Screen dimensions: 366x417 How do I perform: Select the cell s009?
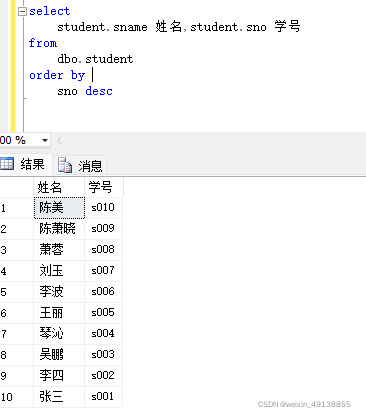point(103,229)
